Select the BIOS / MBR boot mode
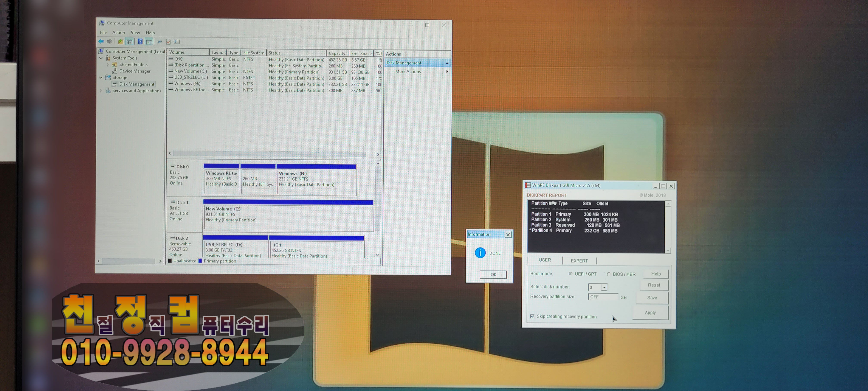The width and height of the screenshot is (868, 391). (609, 274)
